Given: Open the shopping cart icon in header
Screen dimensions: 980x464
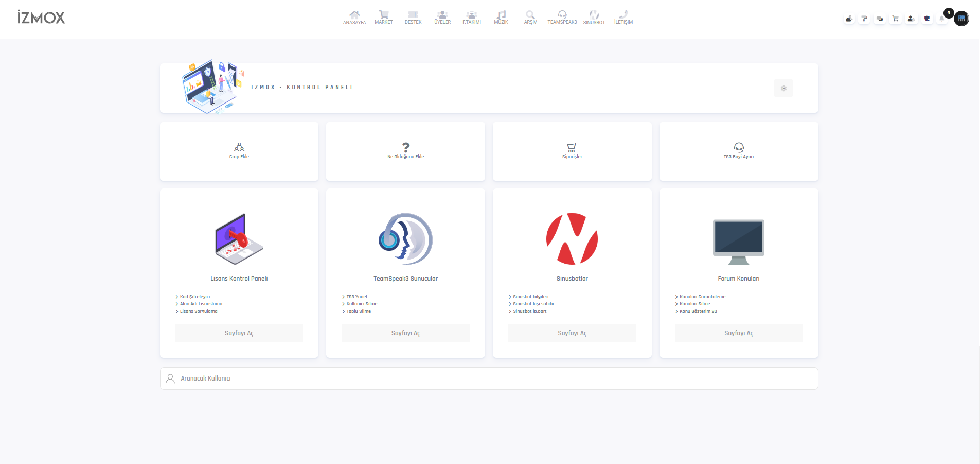Looking at the screenshot, I should 896,19.
